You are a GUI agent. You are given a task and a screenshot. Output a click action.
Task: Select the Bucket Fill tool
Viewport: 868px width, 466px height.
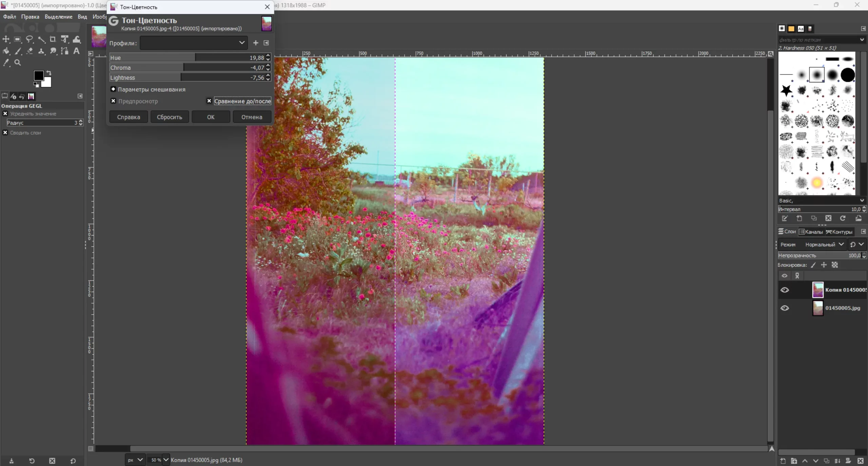[x=6, y=51]
